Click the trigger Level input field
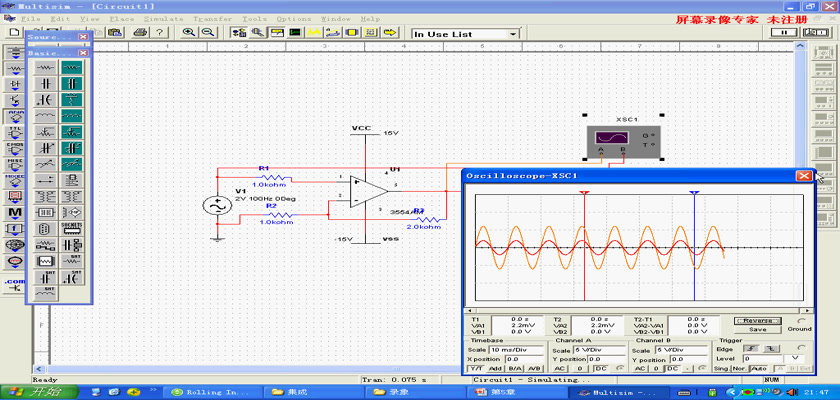 click(762, 358)
